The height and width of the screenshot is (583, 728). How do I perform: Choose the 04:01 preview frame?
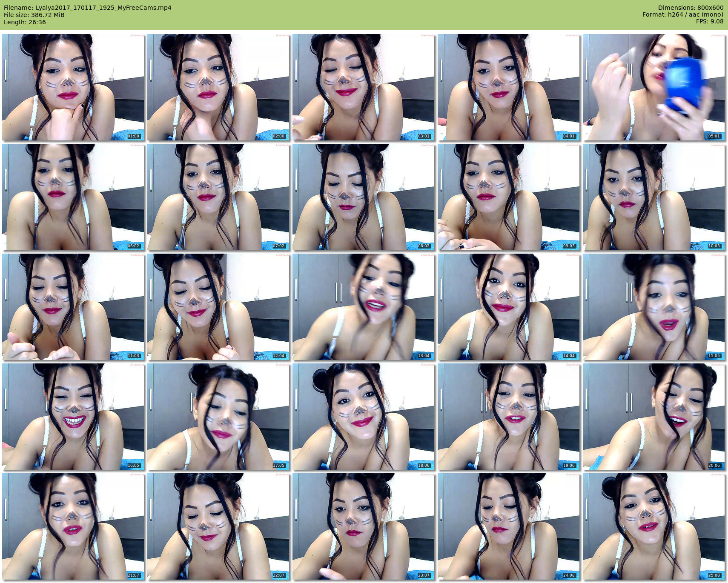(x=509, y=87)
